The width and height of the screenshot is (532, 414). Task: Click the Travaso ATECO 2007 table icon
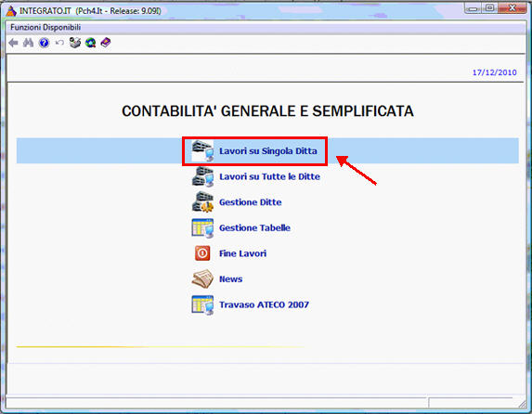pos(202,304)
